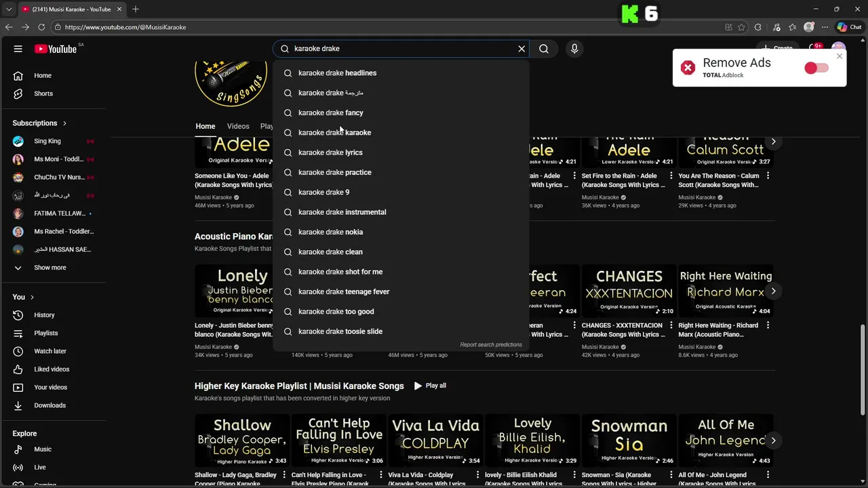868x488 pixels.
Task: Open the YouTube hamburger guide menu
Action: point(18,49)
